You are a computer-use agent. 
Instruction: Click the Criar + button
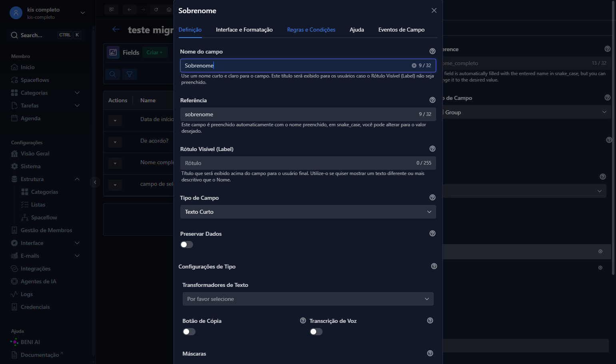pos(155,52)
